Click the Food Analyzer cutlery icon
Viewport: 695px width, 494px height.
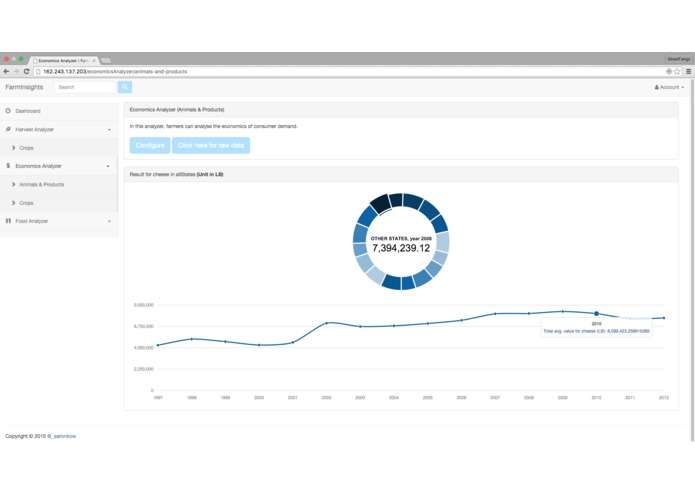pos(8,221)
